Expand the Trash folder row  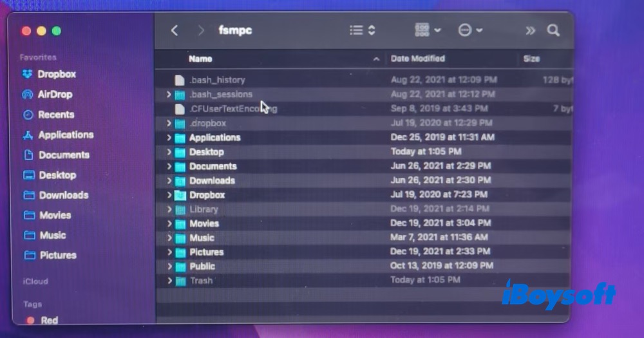[169, 281]
